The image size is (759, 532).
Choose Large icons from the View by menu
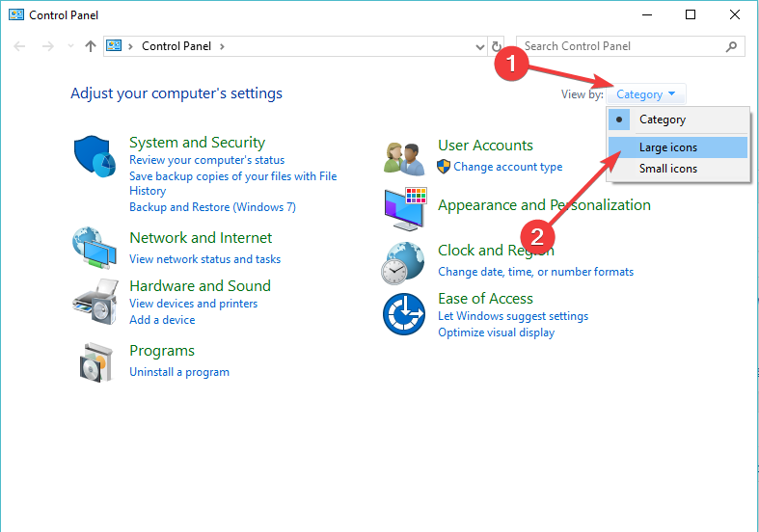click(678, 147)
